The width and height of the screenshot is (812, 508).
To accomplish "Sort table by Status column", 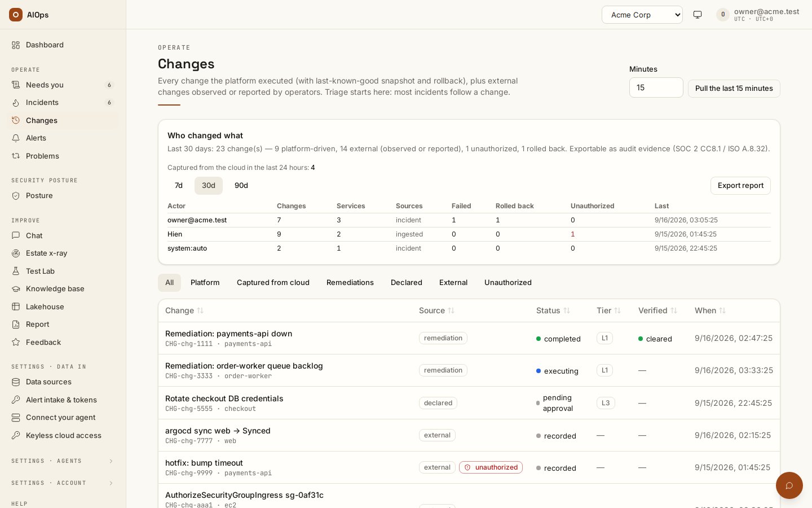I will click(553, 311).
